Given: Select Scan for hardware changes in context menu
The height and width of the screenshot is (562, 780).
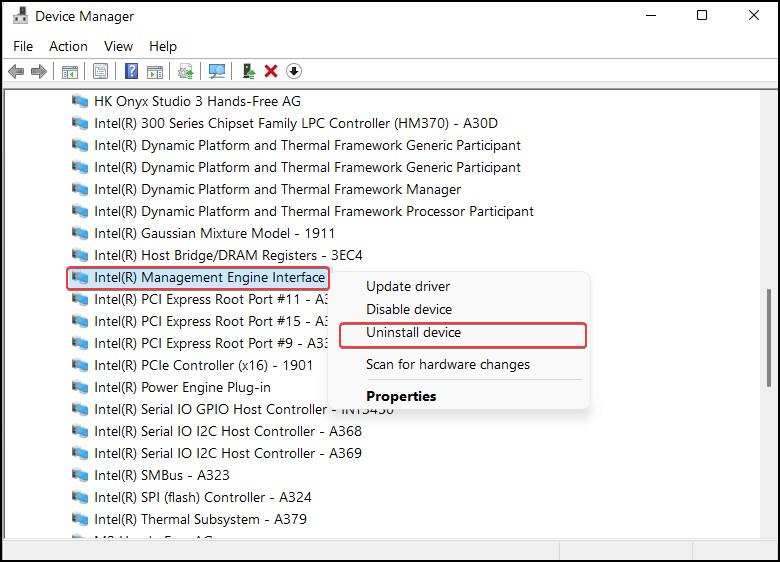Looking at the screenshot, I should tap(448, 365).
